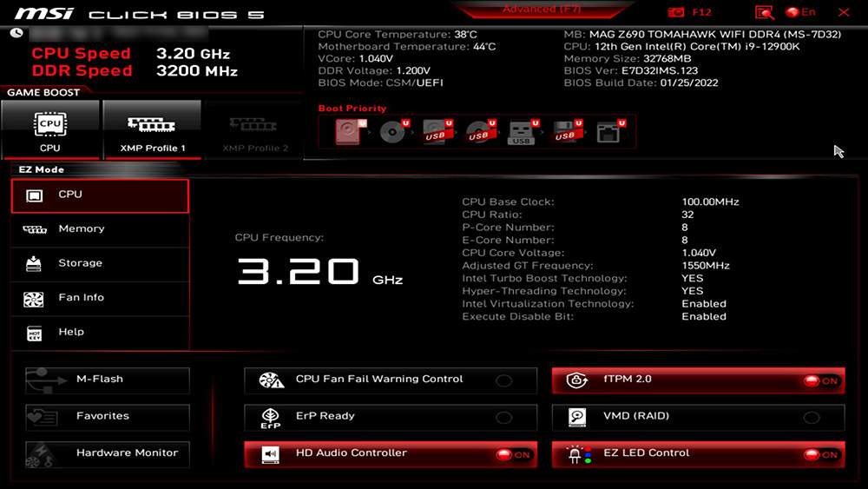Click the M-Flash USB icon

[x=47, y=380]
